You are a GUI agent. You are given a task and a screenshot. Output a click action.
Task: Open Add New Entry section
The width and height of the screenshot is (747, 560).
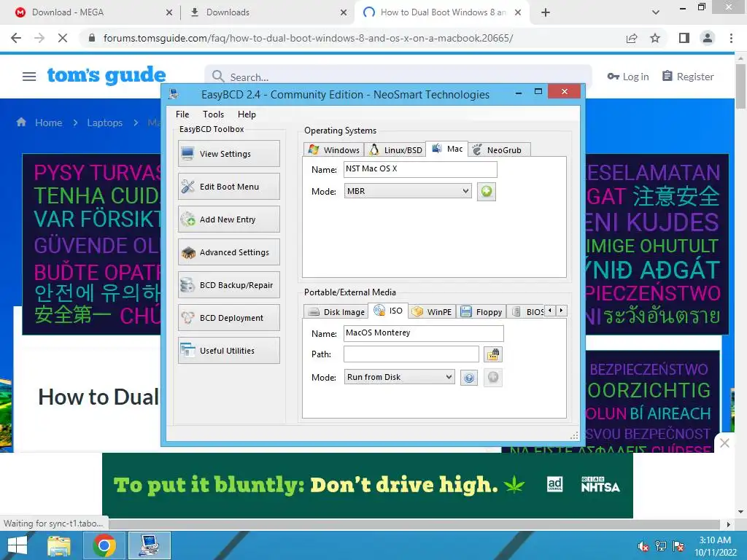click(228, 219)
